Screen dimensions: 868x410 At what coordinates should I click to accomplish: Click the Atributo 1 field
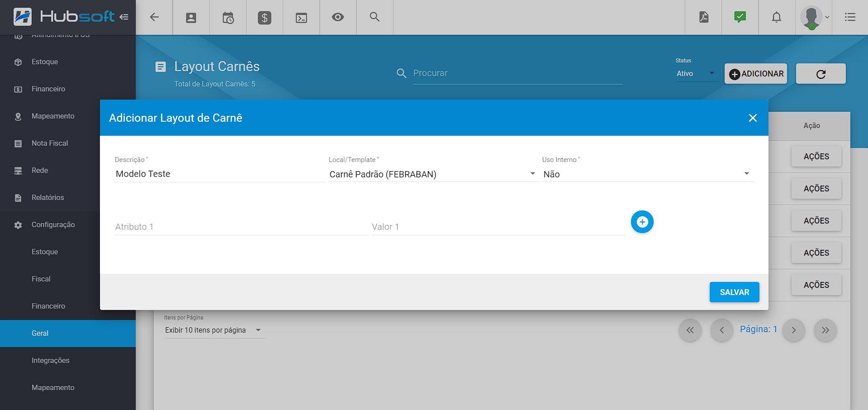pos(241,227)
